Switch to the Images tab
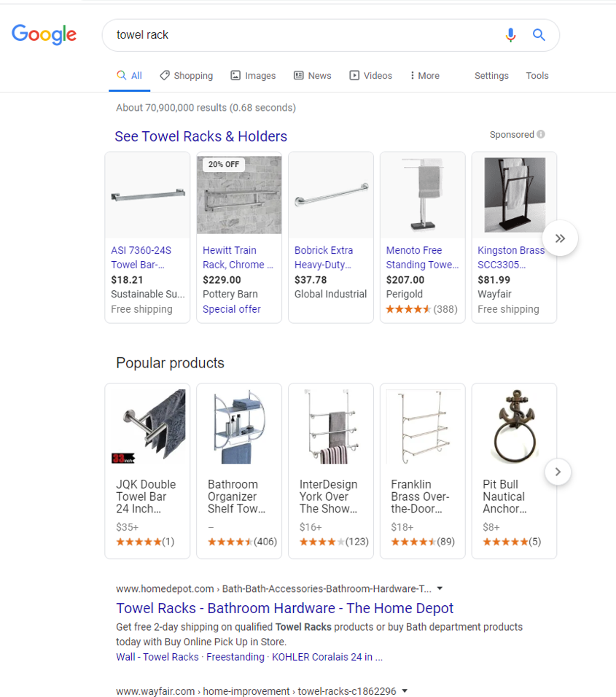 coord(253,76)
